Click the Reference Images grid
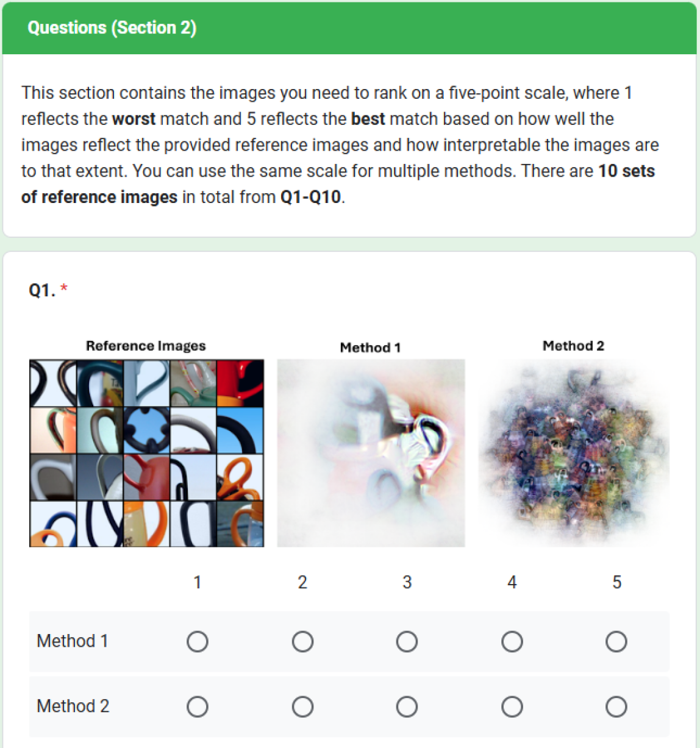Screen dimensions: 700x748 click(x=146, y=453)
